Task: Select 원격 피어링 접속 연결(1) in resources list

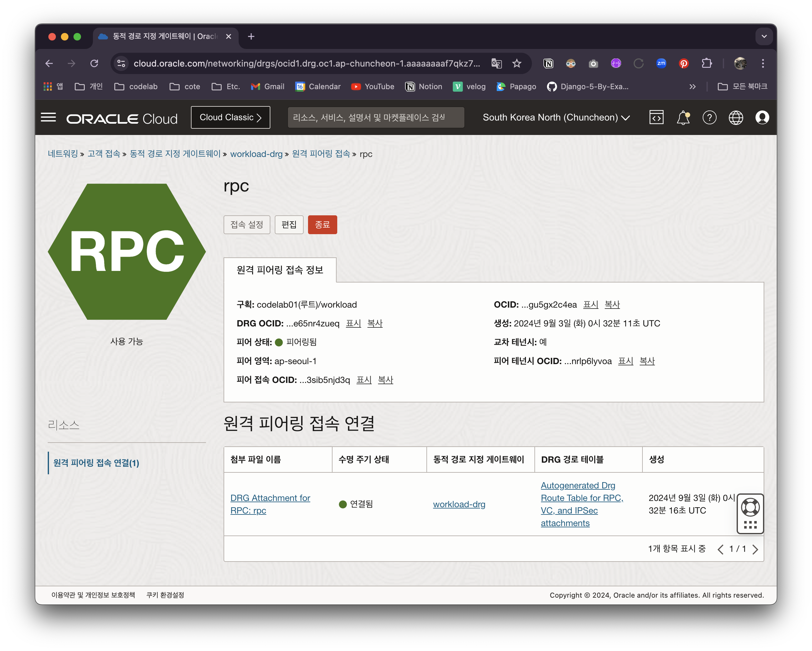Action: click(x=96, y=463)
